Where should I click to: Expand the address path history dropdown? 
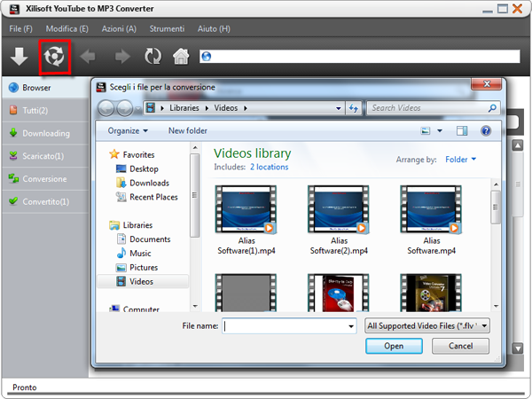[339, 108]
